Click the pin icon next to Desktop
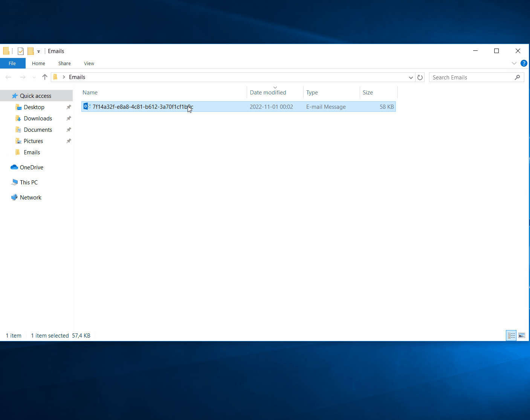Viewport: 530px width, 420px height. (69, 107)
